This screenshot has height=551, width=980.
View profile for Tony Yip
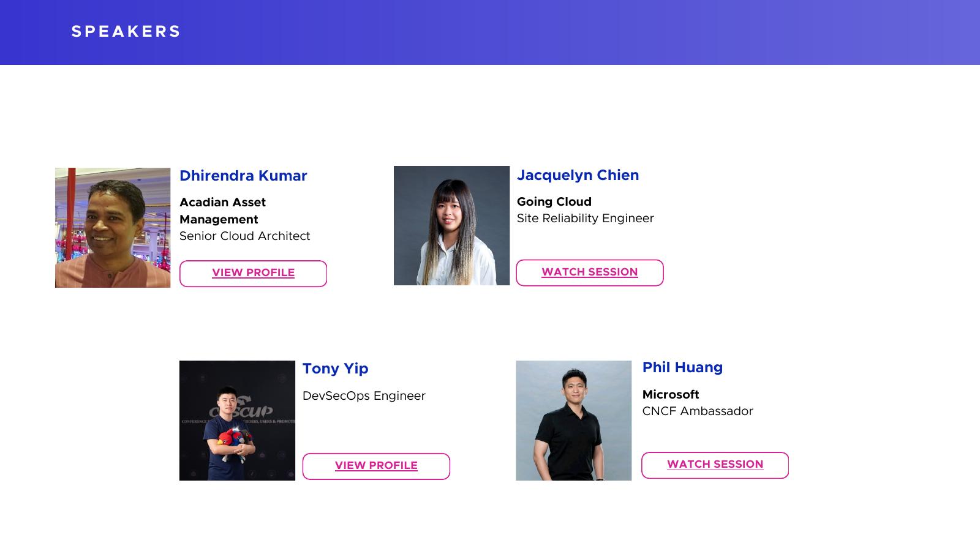tap(376, 466)
